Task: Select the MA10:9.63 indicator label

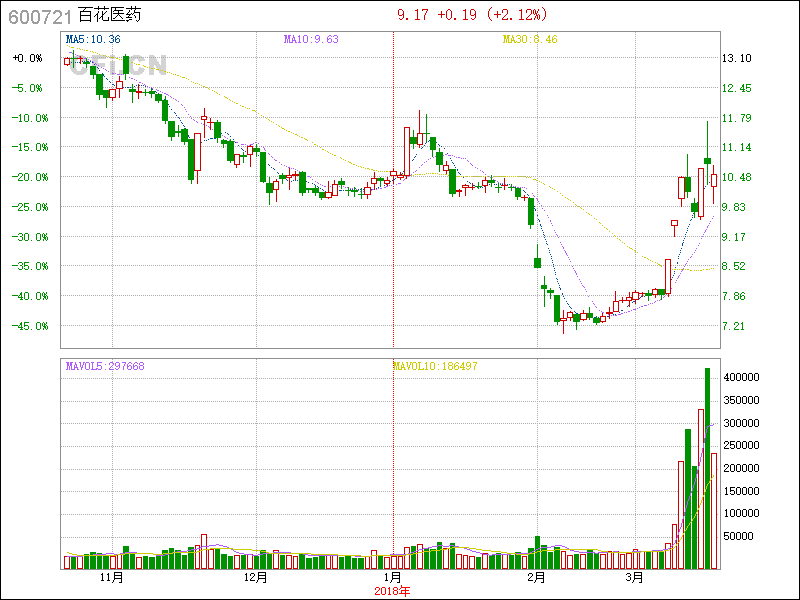Action: [311, 39]
